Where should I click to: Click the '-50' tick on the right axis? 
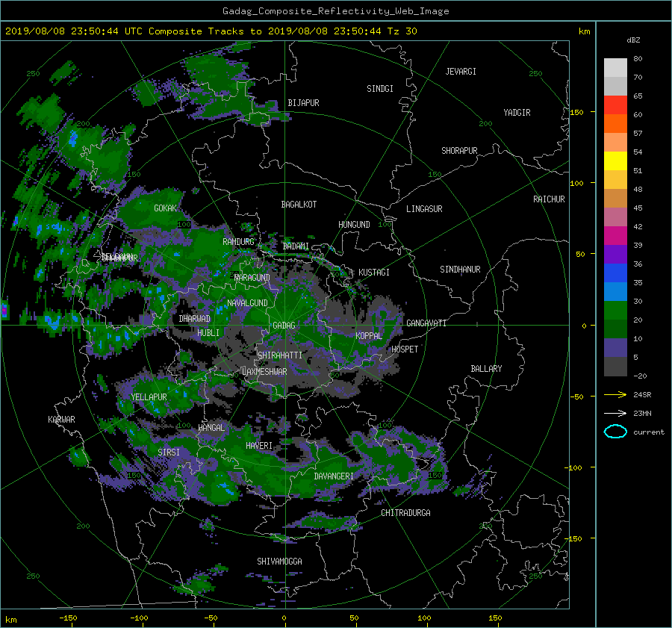coord(576,397)
